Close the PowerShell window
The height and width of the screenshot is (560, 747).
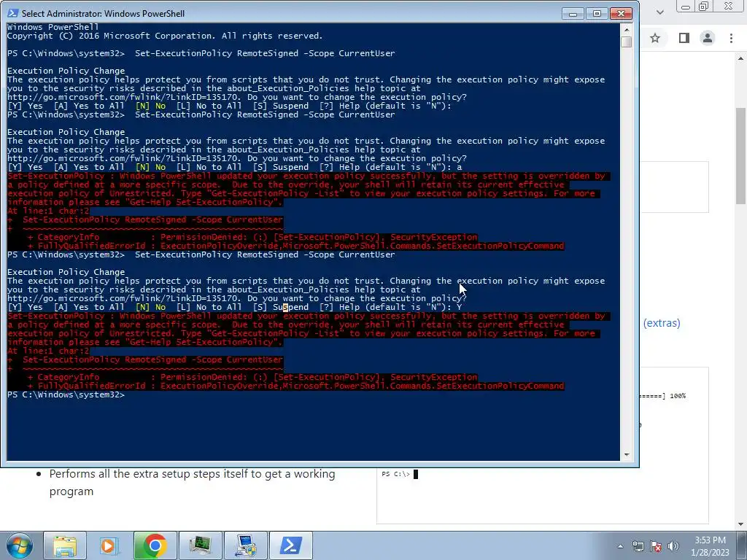point(621,14)
